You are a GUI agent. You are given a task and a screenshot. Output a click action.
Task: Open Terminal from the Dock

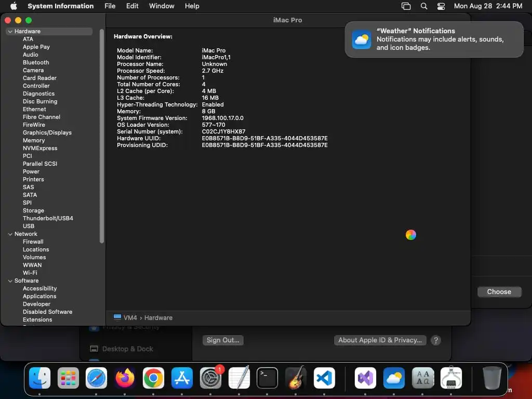tap(267, 378)
